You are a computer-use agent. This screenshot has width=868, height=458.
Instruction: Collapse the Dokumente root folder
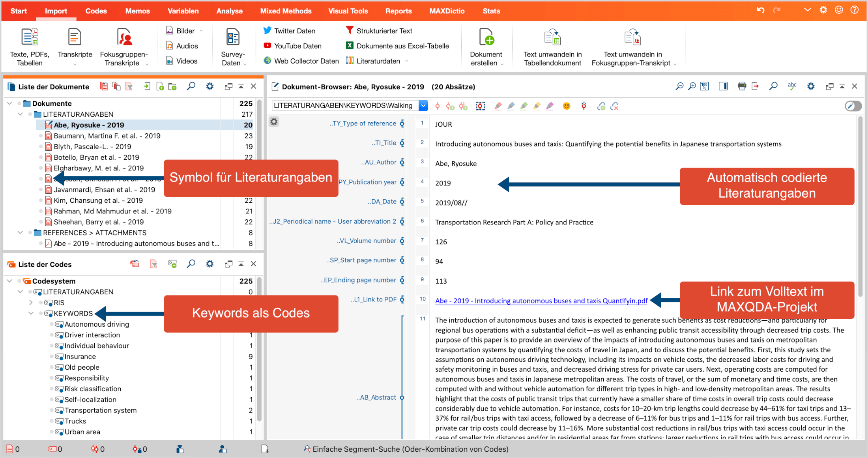click(9, 103)
